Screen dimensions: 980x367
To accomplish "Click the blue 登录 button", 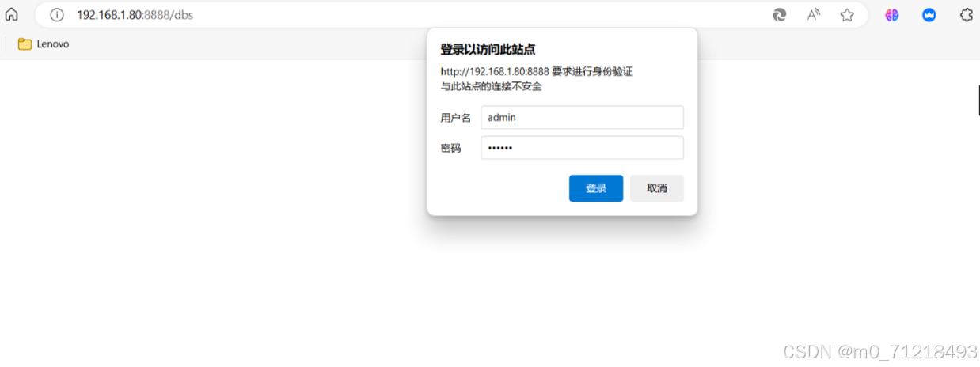I will point(596,188).
